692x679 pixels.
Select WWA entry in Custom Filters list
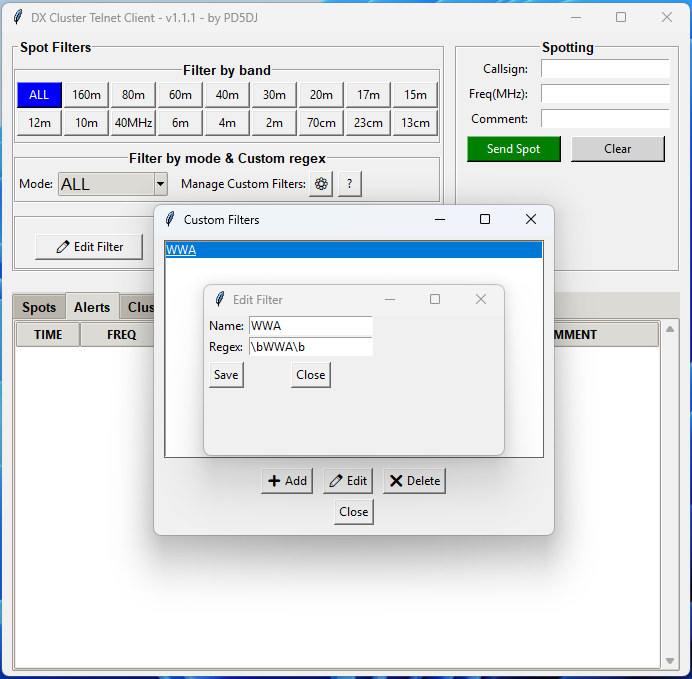coord(181,250)
